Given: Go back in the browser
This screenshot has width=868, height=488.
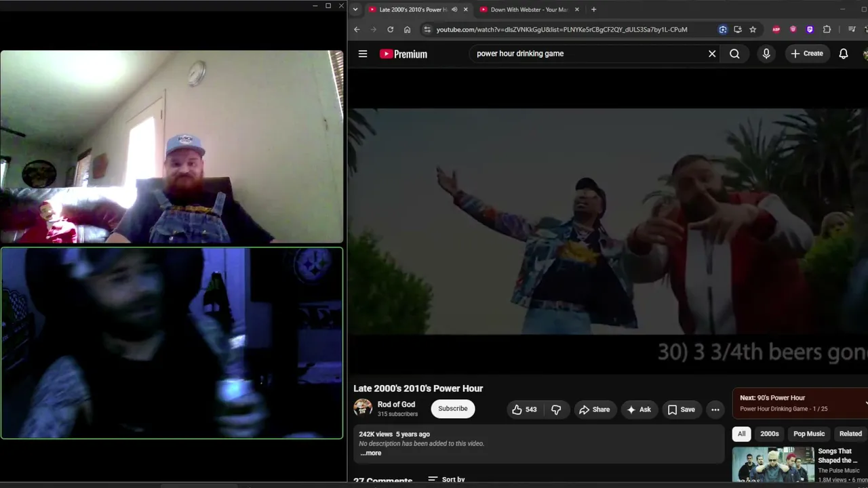Looking at the screenshot, I should pyautogui.click(x=357, y=29).
